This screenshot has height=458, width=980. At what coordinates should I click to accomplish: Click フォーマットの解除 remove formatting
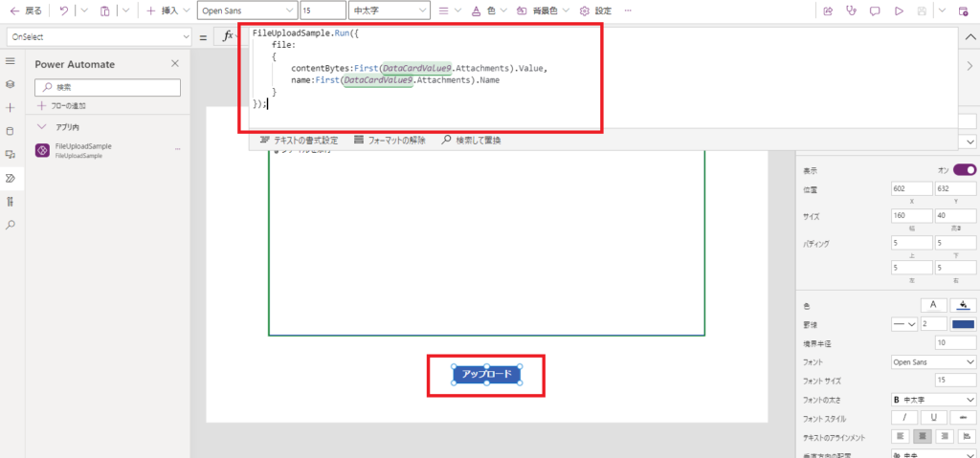tap(390, 141)
